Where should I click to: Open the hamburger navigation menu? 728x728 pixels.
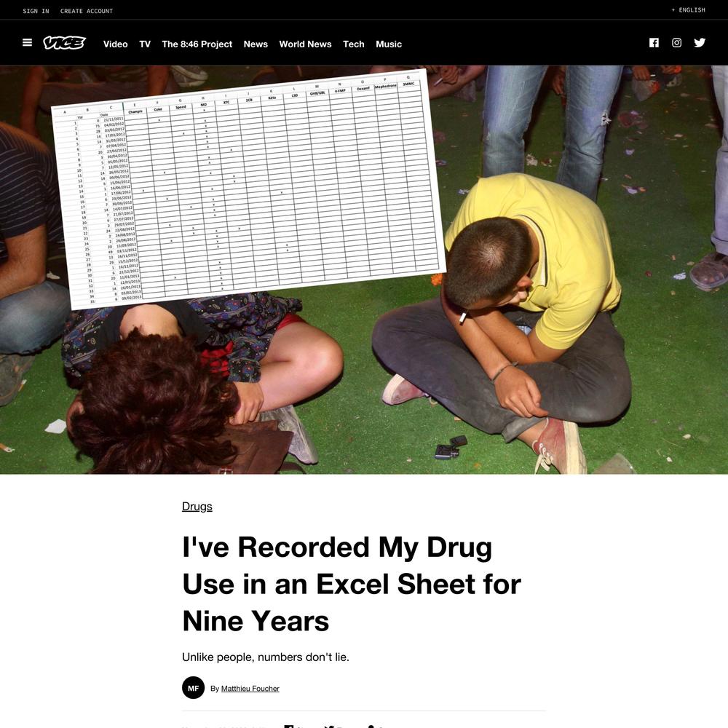(27, 43)
